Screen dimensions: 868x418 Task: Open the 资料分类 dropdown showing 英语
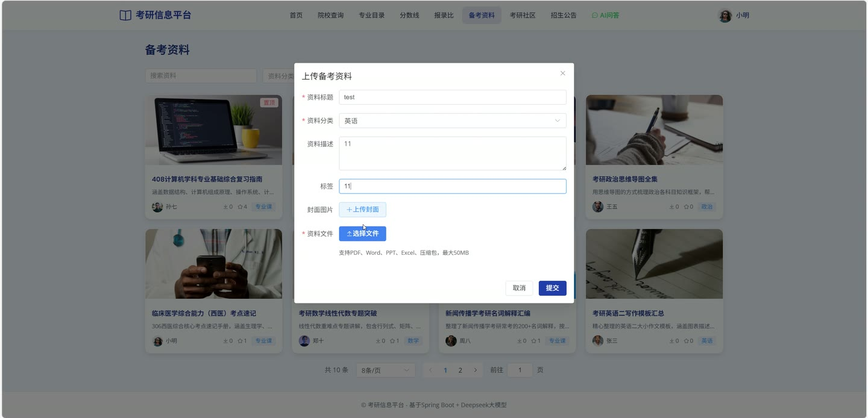click(x=453, y=120)
